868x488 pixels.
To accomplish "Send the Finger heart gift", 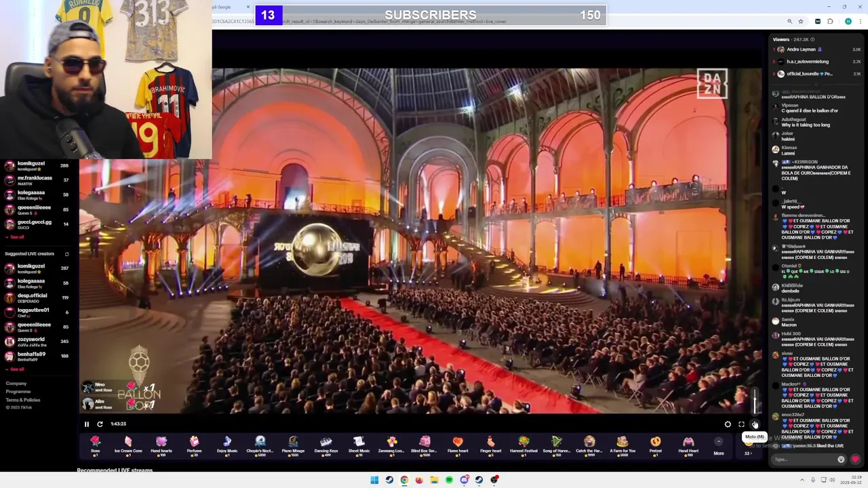I will click(x=490, y=445).
